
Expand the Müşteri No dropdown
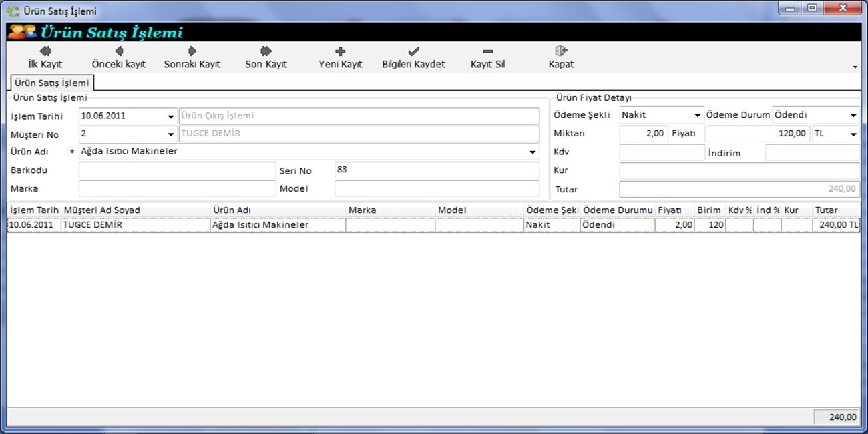pos(171,134)
